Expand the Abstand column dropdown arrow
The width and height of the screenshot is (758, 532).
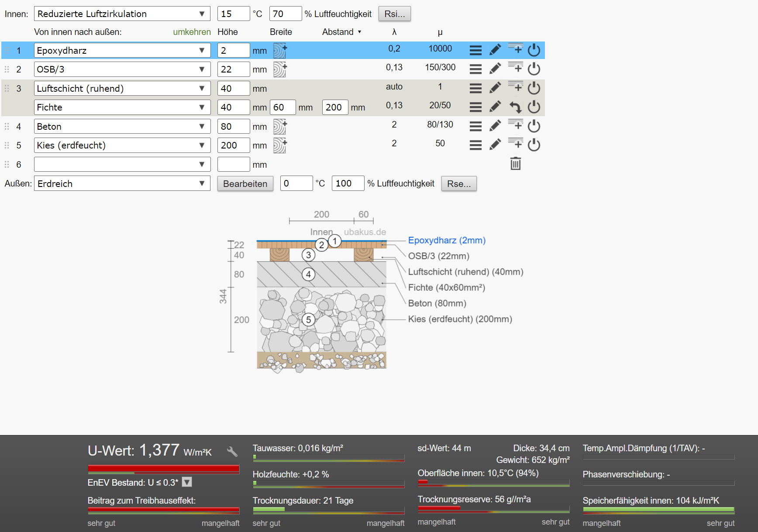click(359, 32)
